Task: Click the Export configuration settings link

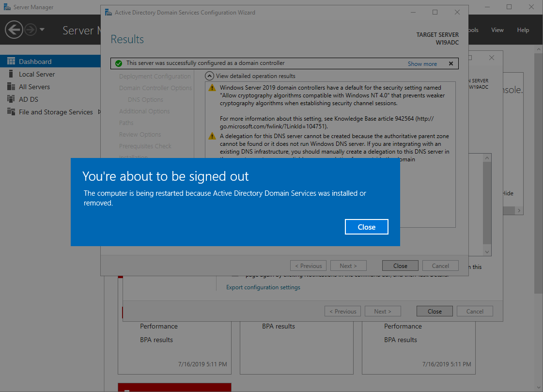Action: coord(263,287)
